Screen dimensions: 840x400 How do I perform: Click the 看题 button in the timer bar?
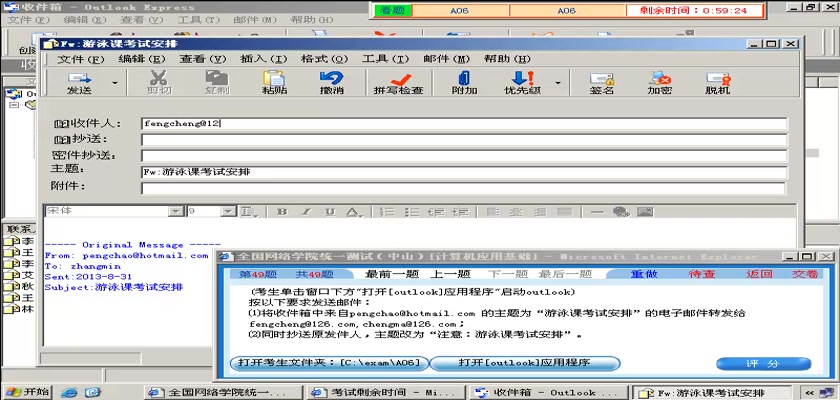coord(392,10)
